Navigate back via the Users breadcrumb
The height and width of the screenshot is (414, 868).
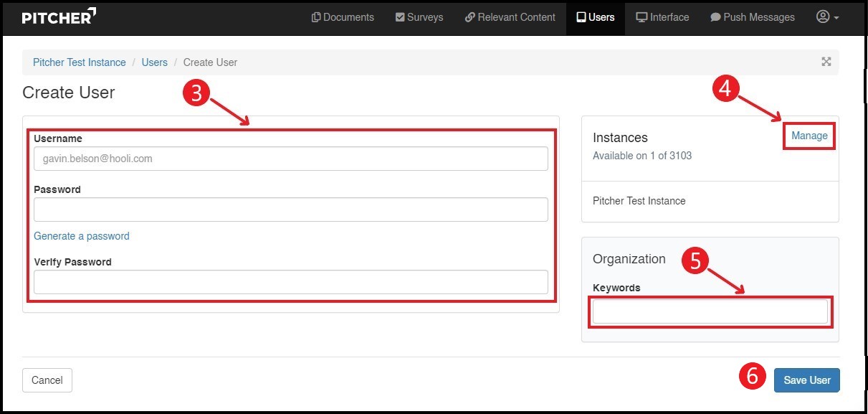(154, 62)
